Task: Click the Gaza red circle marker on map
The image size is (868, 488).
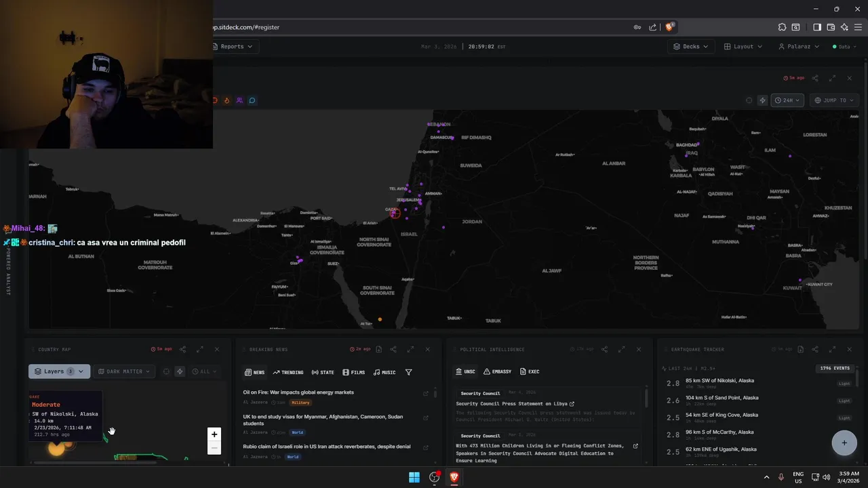Action: (395, 213)
